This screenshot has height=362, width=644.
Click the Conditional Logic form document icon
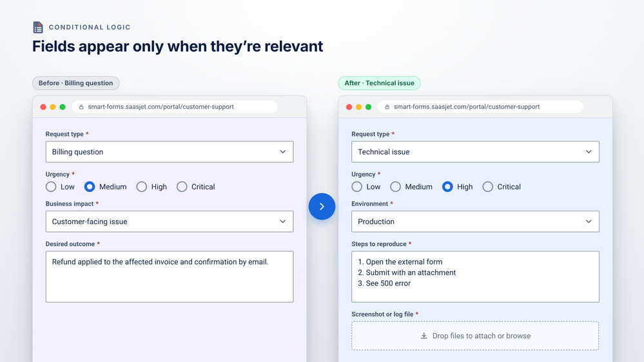(x=38, y=27)
